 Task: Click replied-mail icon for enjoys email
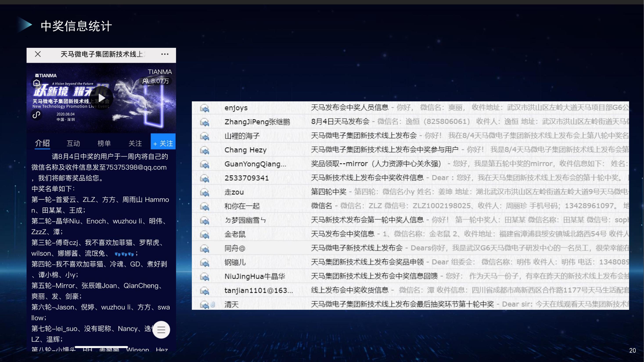(x=205, y=108)
